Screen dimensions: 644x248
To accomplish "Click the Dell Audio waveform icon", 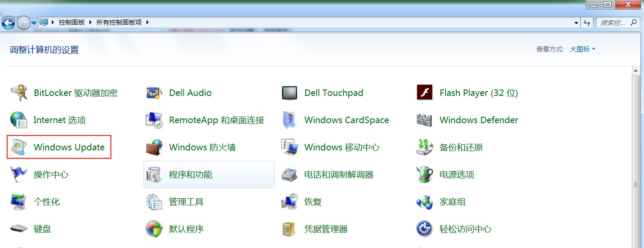I will click(x=154, y=93).
